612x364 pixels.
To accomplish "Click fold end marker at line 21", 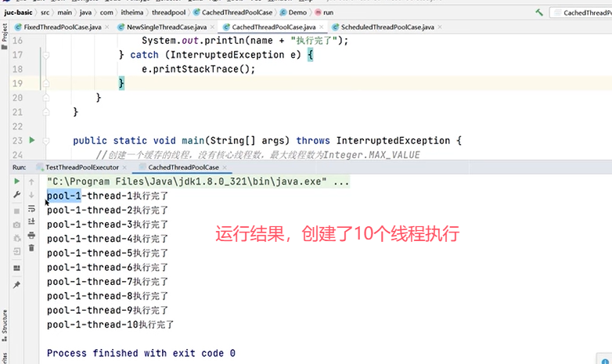I will [46, 112].
